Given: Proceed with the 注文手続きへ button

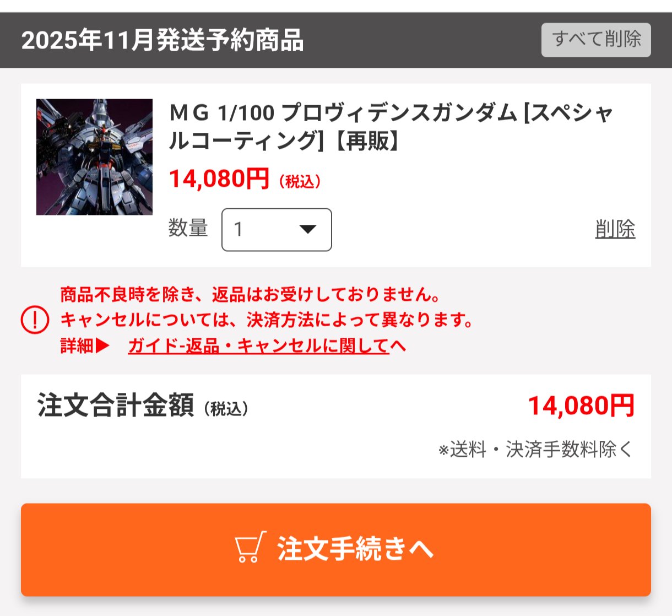Looking at the screenshot, I should (336, 550).
